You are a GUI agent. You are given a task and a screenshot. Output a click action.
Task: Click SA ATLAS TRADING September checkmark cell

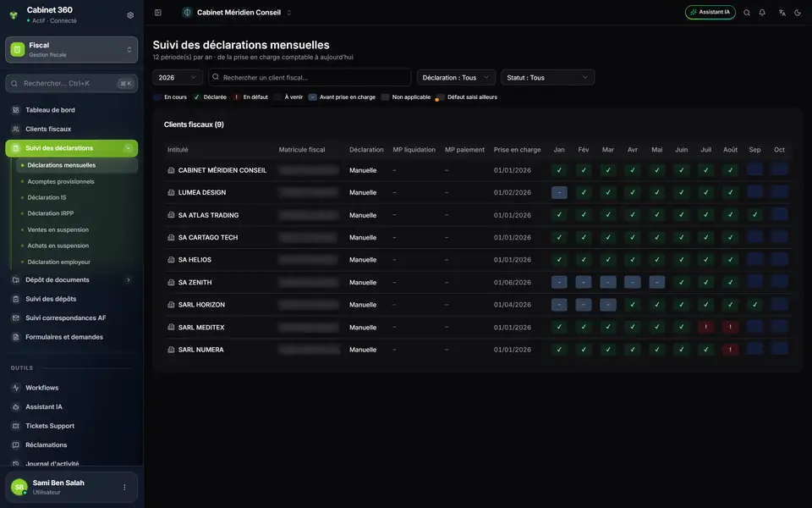pyautogui.click(x=754, y=214)
